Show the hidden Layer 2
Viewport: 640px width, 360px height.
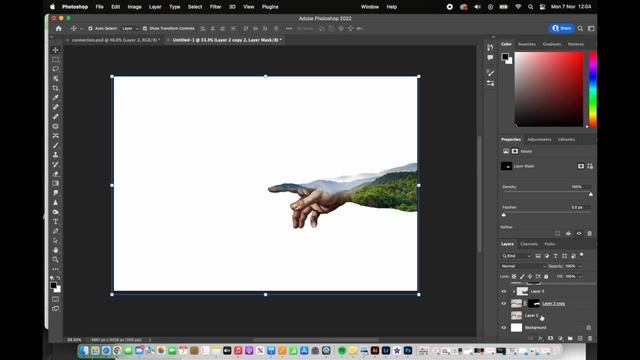(x=504, y=316)
